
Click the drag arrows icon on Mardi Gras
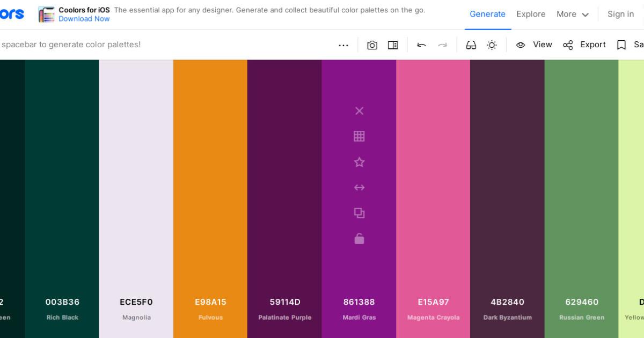(x=359, y=187)
